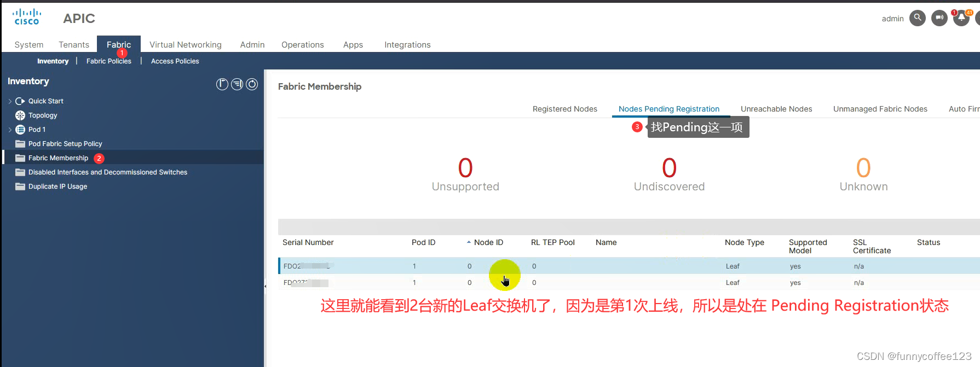Click the Pod 1 icon

click(20, 130)
